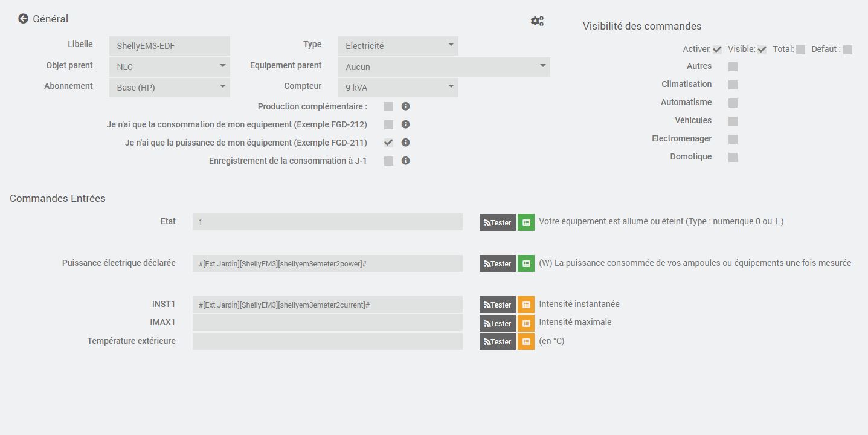Check the Total checkbox
Image resolution: width=868 pixels, height=435 pixels.
click(800, 50)
